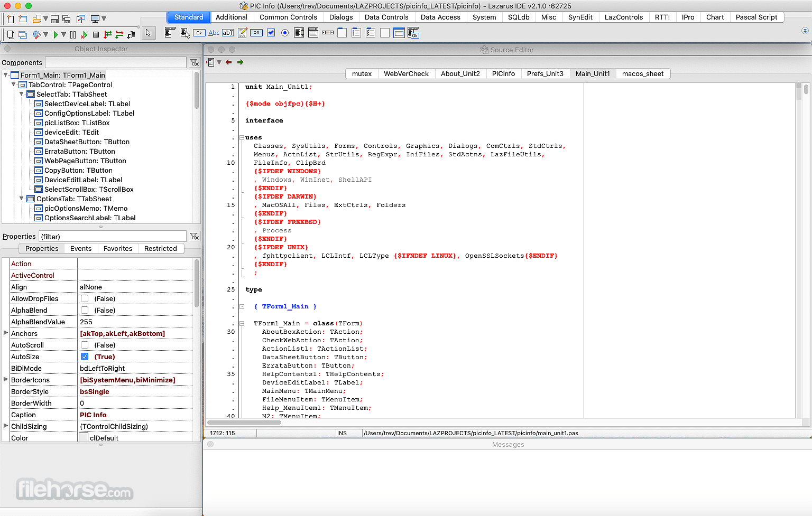Toggle the AlphaBlend checkbox
Image resolution: width=812 pixels, height=516 pixels.
click(85, 310)
